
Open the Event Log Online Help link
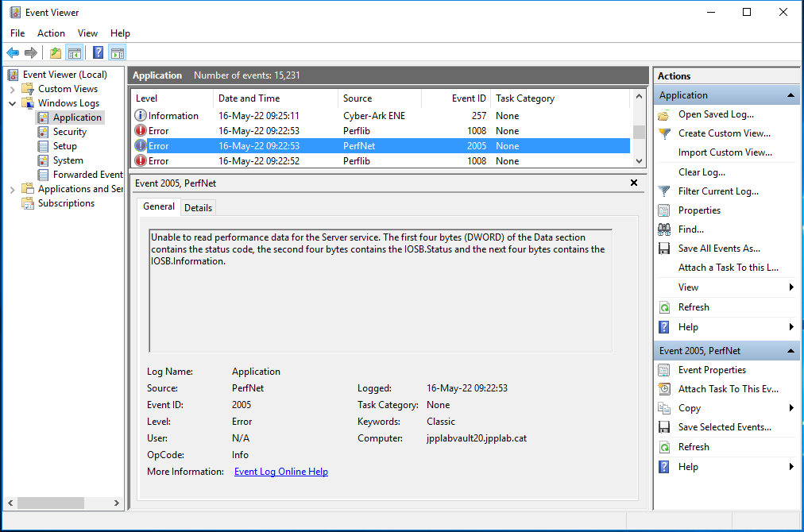point(280,472)
